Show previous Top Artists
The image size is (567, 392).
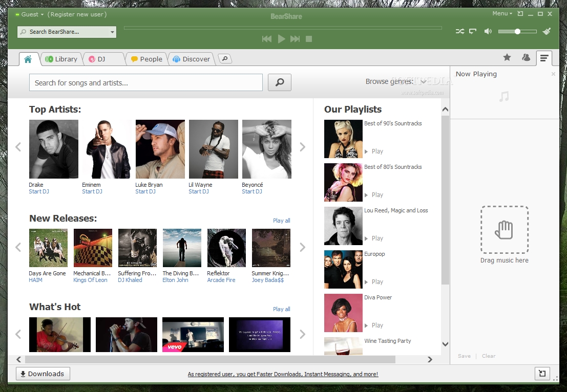click(18, 147)
